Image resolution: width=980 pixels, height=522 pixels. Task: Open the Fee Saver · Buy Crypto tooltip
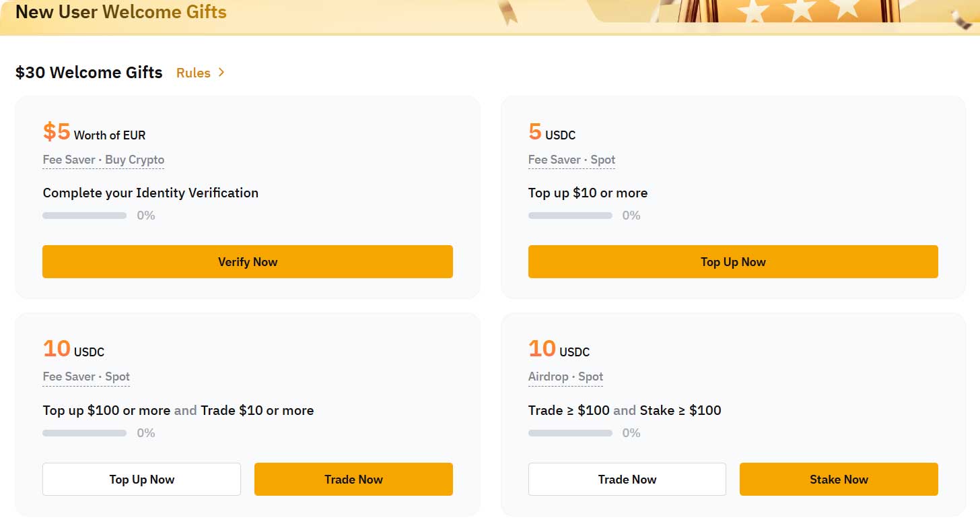[x=103, y=160]
